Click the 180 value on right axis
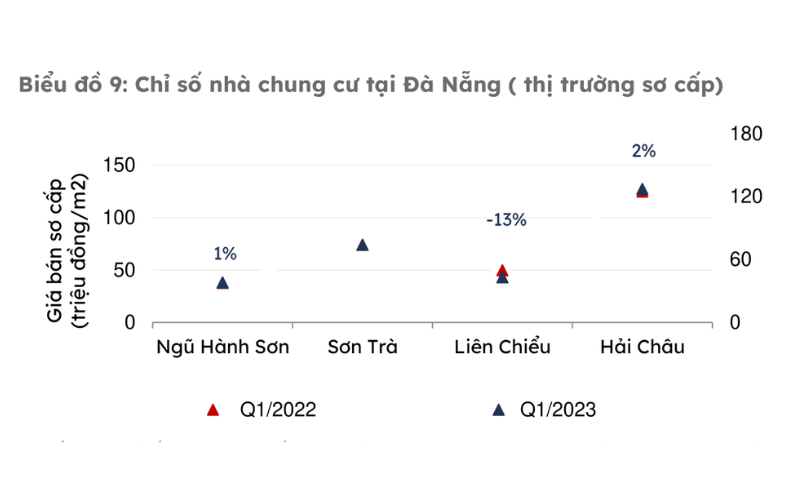This screenshot has width=800, height=500. [746, 134]
